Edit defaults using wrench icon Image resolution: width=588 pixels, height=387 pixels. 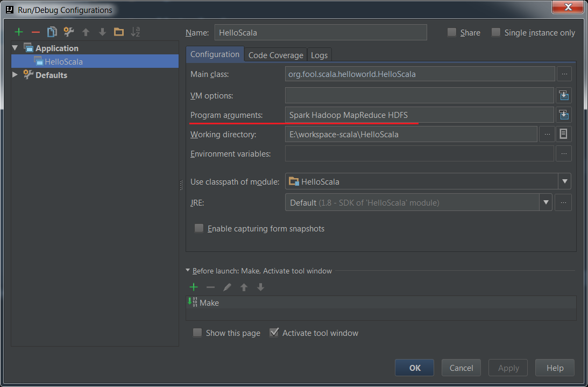pyautogui.click(x=69, y=32)
